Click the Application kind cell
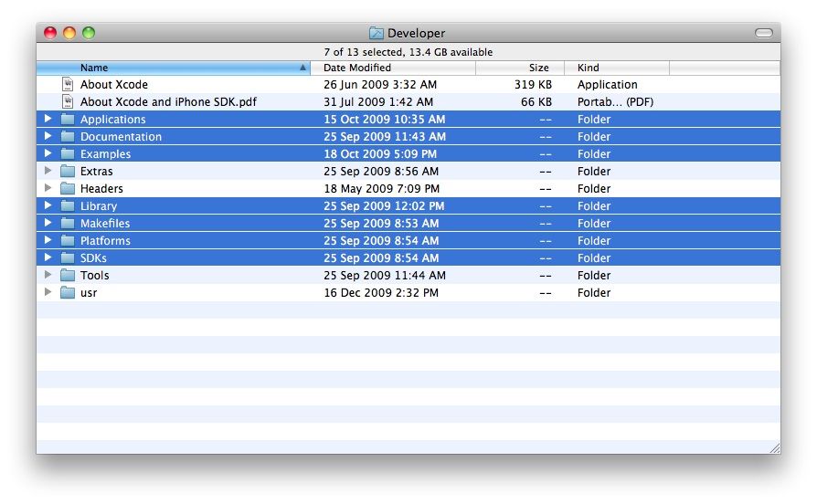The width and height of the screenshot is (817, 504). 607,85
